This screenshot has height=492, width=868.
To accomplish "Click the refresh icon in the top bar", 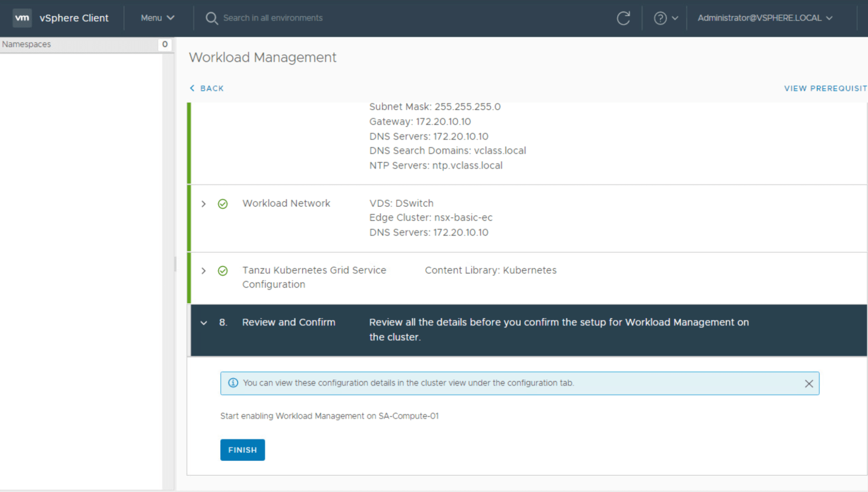I will click(623, 18).
